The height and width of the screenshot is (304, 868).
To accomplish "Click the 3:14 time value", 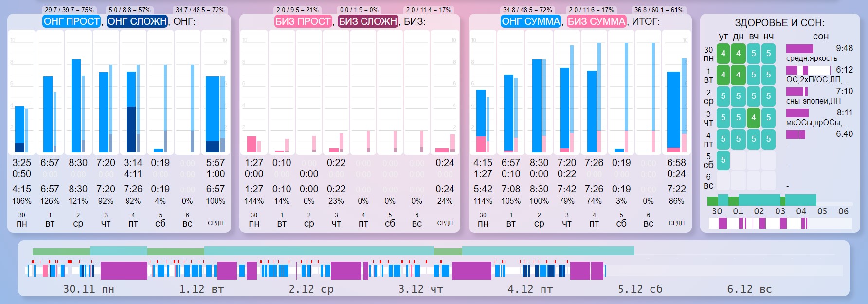I will [133, 163].
